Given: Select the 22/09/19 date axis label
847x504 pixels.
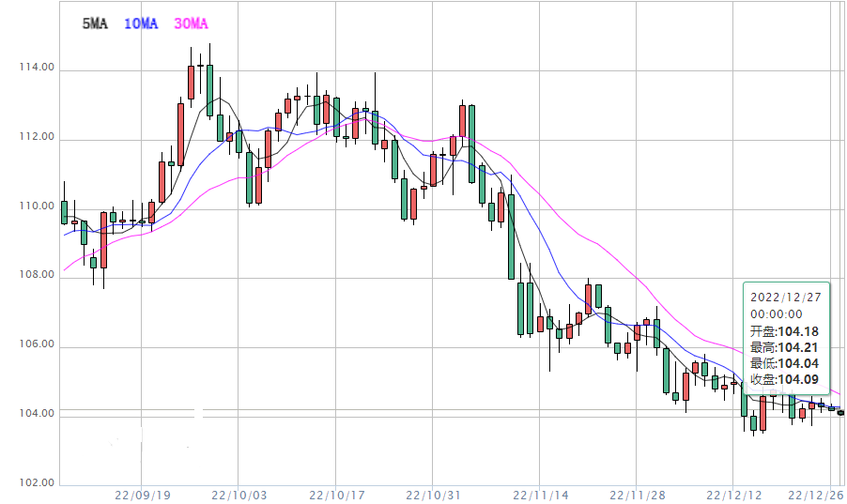Looking at the screenshot, I should point(143,496).
